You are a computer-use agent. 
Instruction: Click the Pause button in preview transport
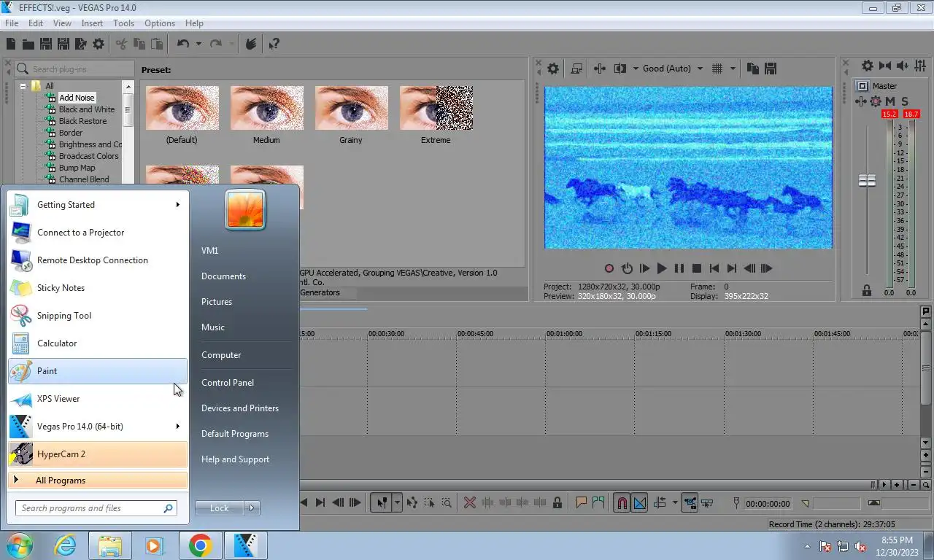tap(679, 268)
